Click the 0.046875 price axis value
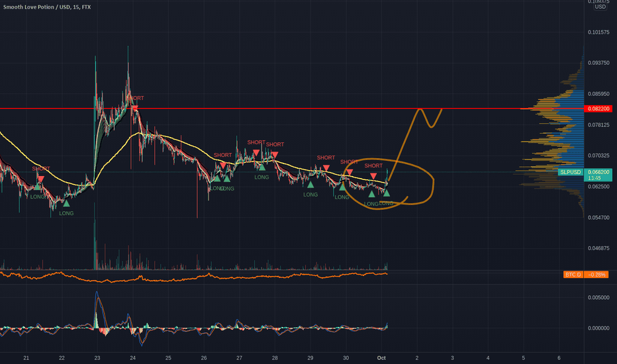617x364 pixels. (598, 248)
